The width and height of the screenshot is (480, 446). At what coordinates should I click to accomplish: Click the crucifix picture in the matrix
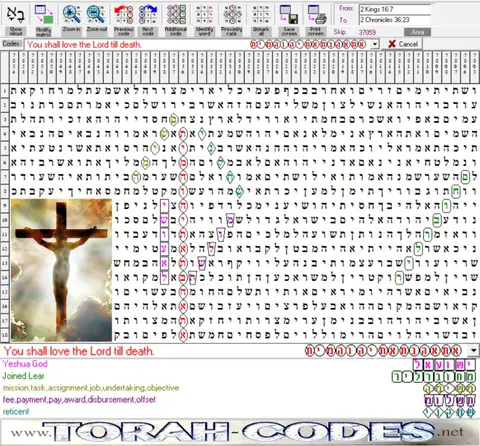coord(61,270)
